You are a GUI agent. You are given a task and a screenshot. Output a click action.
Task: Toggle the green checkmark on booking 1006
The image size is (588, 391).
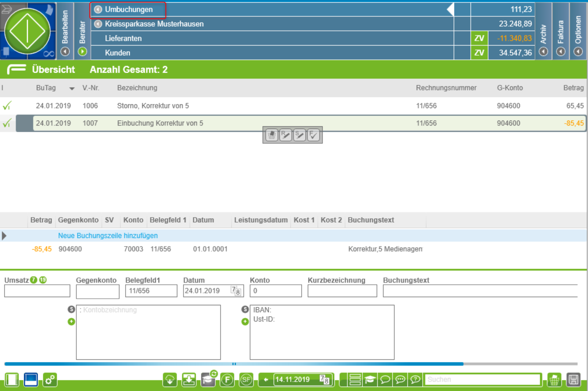[7, 105]
